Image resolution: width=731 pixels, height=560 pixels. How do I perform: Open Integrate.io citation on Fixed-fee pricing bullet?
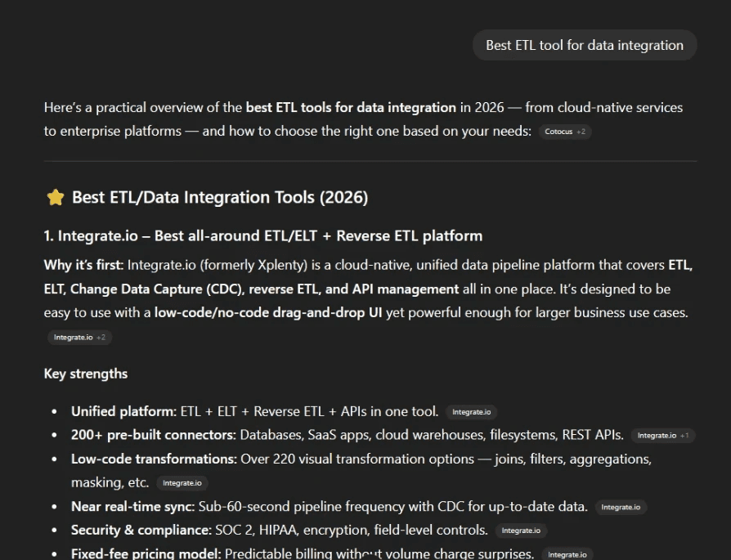[x=567, y=553]
